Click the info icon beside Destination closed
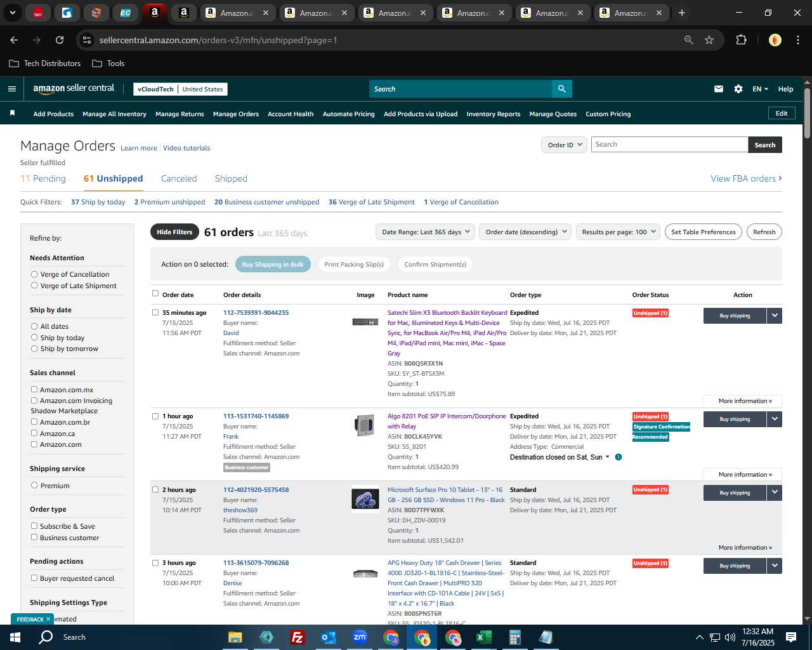 click(619, 457)
